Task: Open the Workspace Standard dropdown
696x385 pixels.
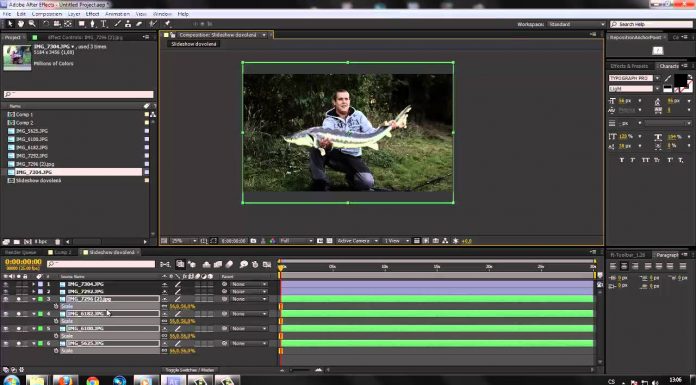Action: coord(576,24)
